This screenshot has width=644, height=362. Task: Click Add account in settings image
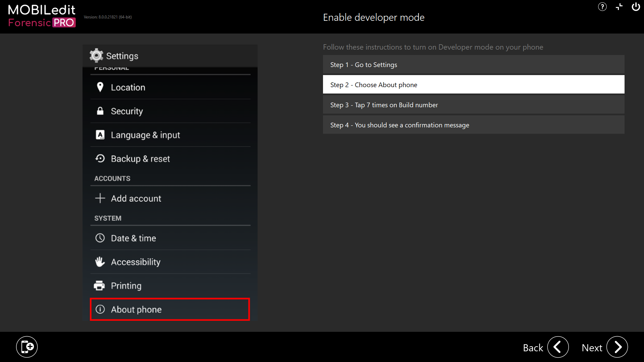pos(136,198)
